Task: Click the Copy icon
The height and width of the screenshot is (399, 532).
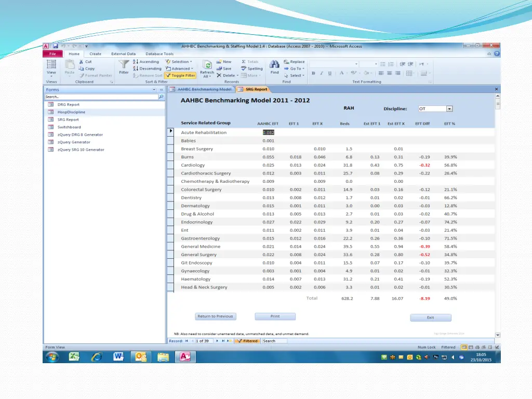Action: [x=81, y=69]
